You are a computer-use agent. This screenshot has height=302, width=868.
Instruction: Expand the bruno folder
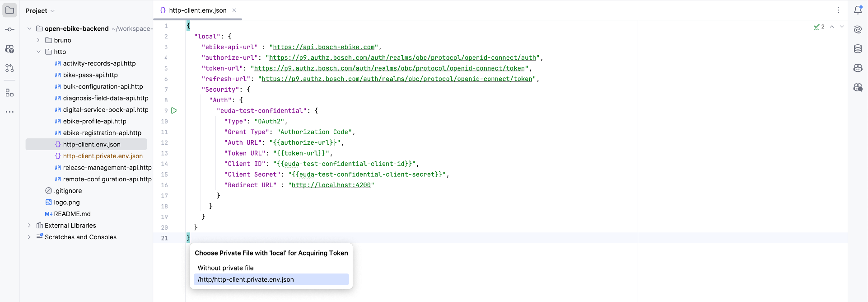38,40
